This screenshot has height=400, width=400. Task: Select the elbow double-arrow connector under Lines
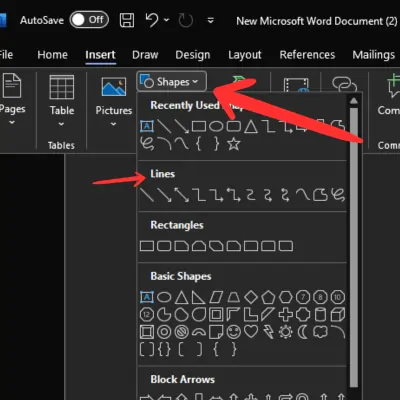(234, 195)
